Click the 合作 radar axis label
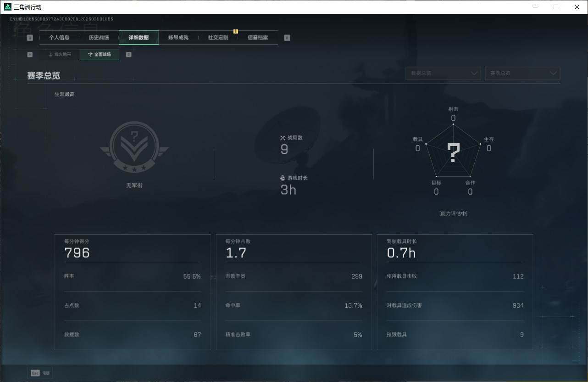 pyautogui.click(x=470, y=183)
